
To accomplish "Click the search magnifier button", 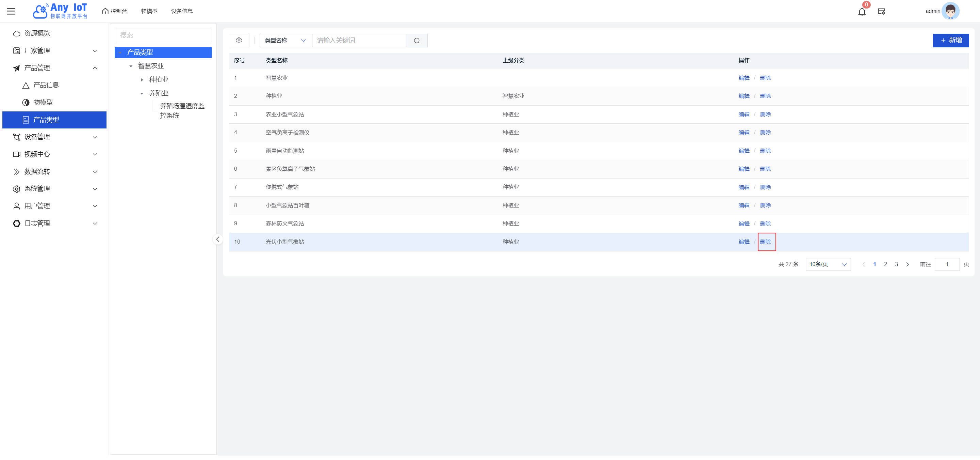I will click(x=416, y=40).
